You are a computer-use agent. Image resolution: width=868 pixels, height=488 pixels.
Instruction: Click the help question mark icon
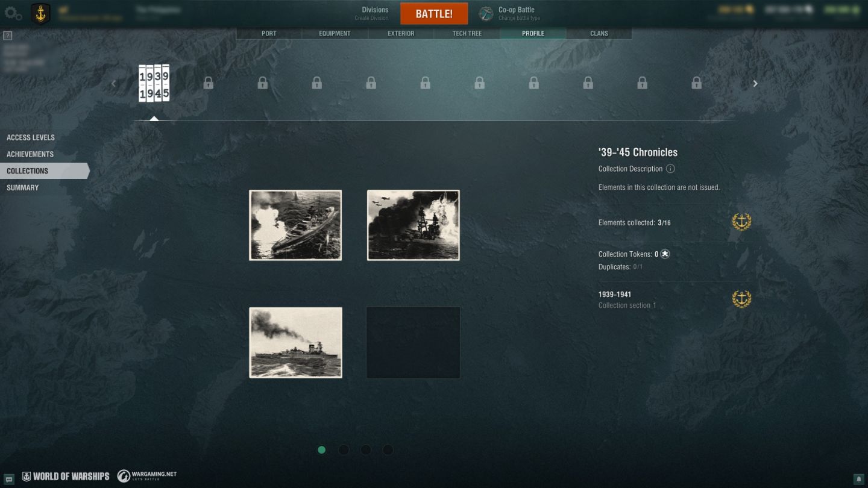[8, 36]
